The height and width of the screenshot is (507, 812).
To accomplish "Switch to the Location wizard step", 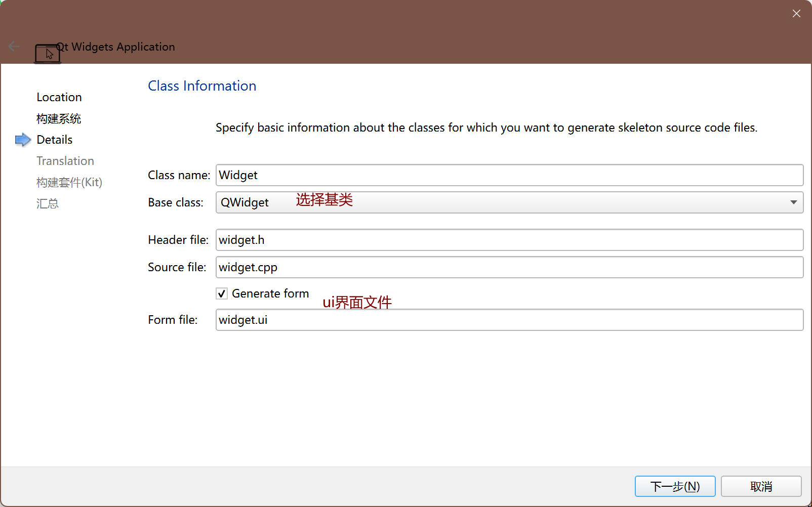I will point(59,97).
